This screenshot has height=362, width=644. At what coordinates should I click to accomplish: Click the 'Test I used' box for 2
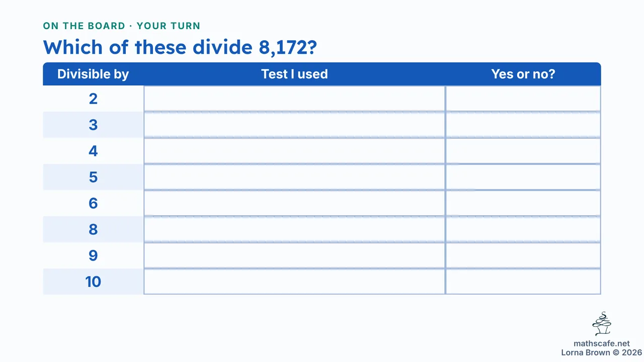(x=294, y=99)
